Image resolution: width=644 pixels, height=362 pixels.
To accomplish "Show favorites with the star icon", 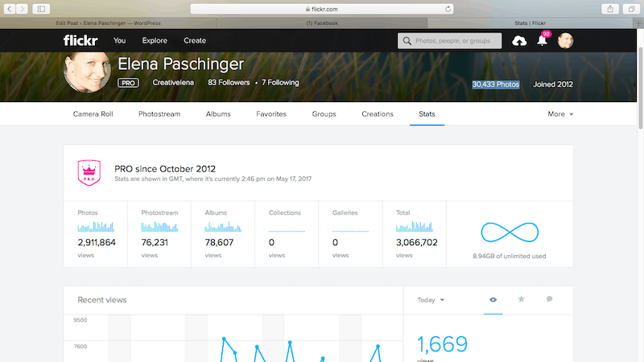I will (521, 299).
